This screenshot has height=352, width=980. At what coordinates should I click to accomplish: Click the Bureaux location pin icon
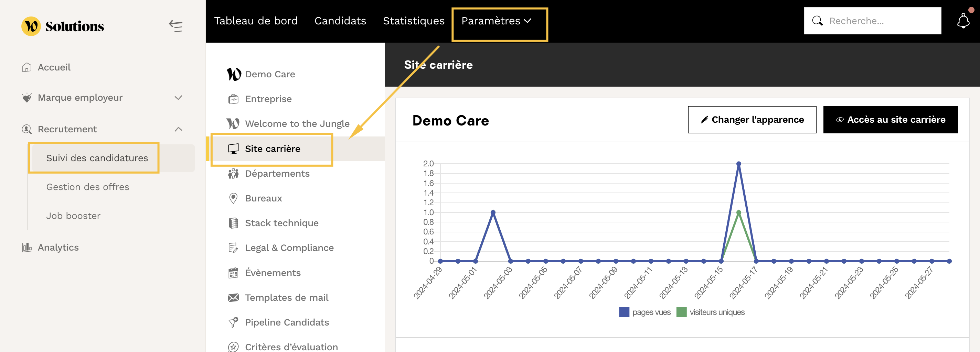pyautogui.click(x=233, y=198)
